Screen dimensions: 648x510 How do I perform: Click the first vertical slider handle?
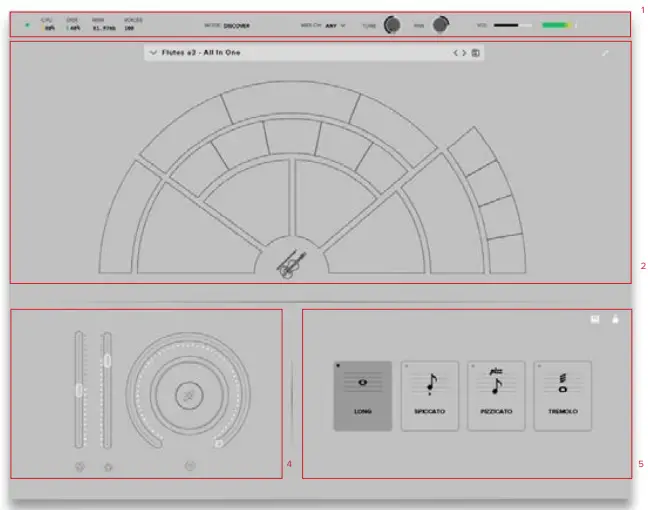(79, 390)
